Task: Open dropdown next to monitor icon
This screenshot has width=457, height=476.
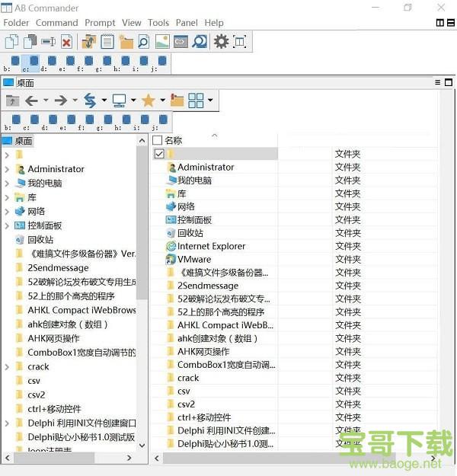Action: coord(133,100)
